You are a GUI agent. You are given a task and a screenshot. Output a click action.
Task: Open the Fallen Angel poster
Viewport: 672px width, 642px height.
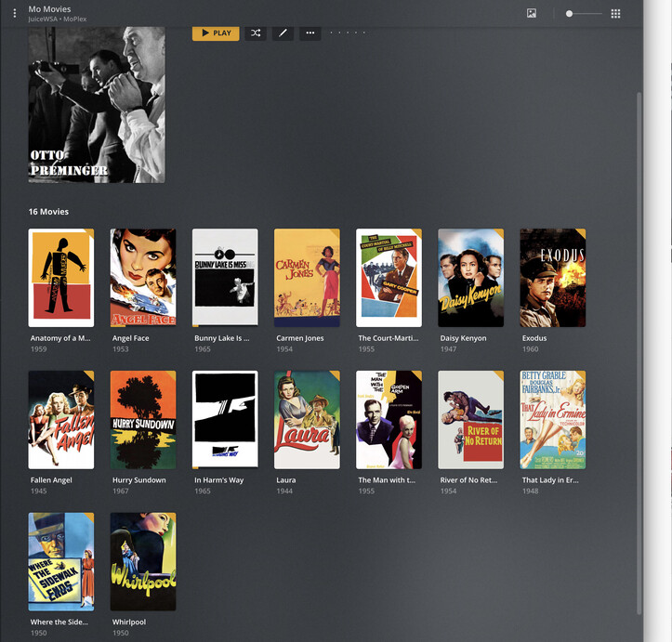pos(61,420)
